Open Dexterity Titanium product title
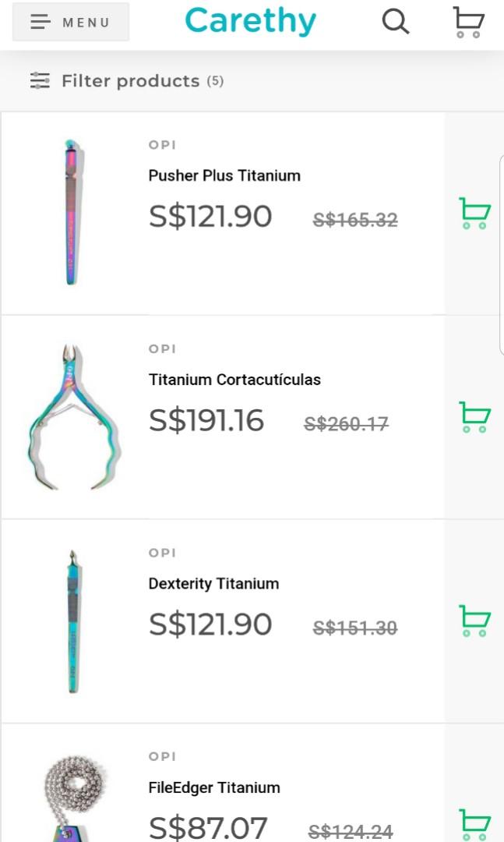The height and width of the screenshot is (842, 504). (x=213, y=583)
